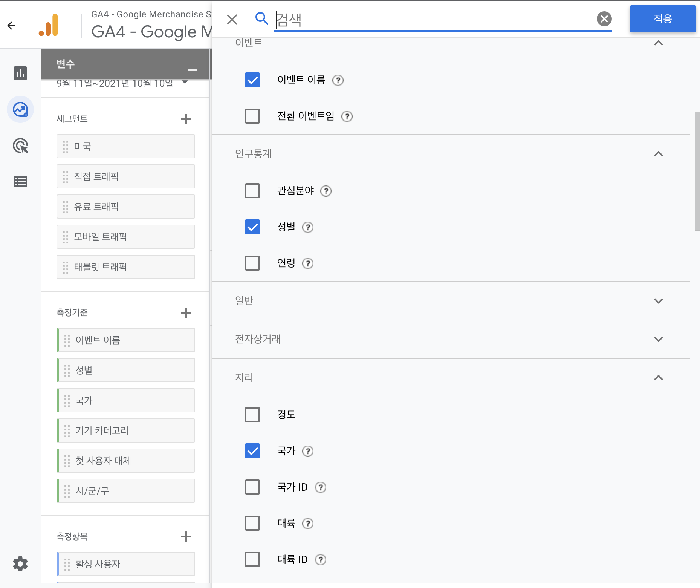This screenshot has height=588, width=700.
Task: Click the plus icon next to 세그먼트
Action: click(x=186, y=119)
